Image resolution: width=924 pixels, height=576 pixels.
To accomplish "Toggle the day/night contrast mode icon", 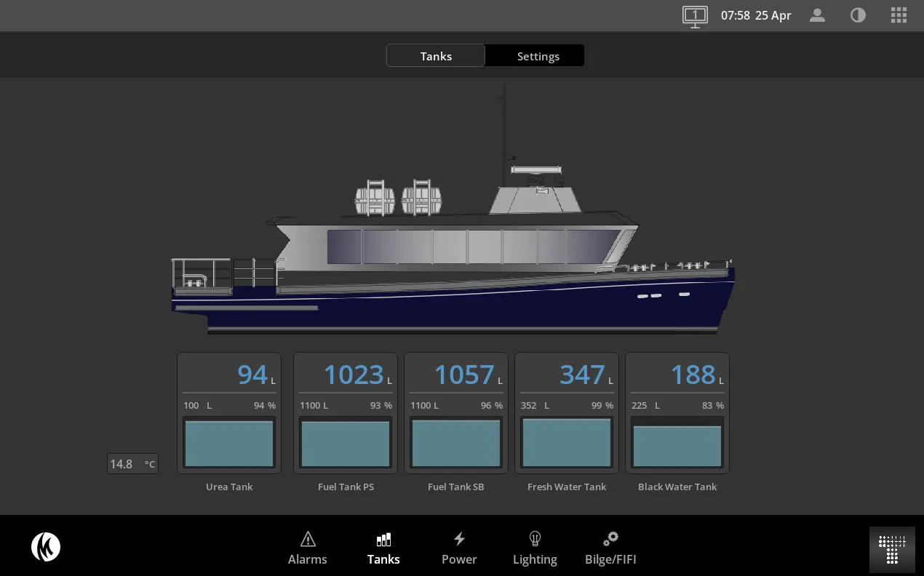I will coord(858,15).
